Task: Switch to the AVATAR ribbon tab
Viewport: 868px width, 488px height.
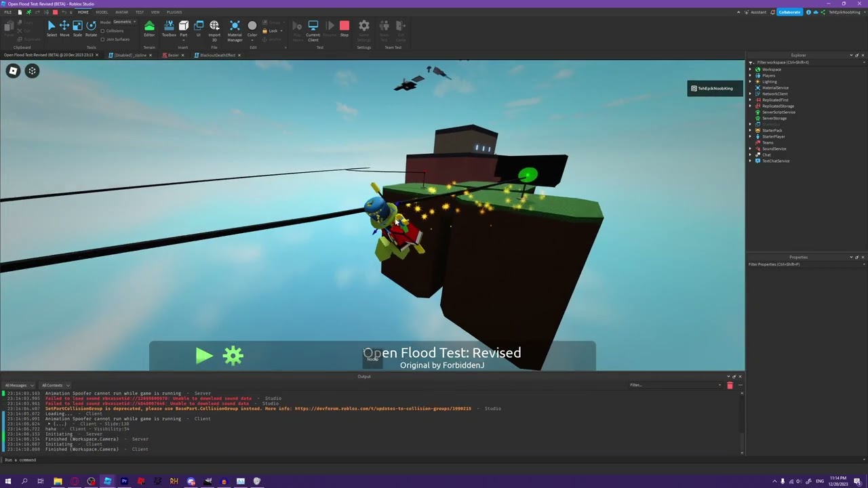Action: point(121,12)
